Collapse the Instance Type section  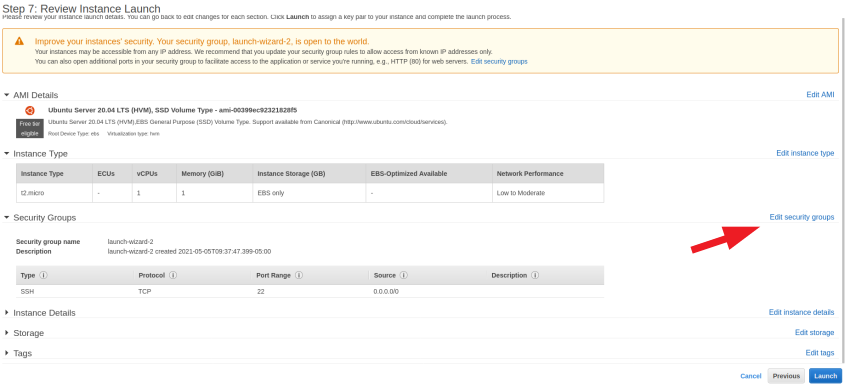tap(6, 154)
